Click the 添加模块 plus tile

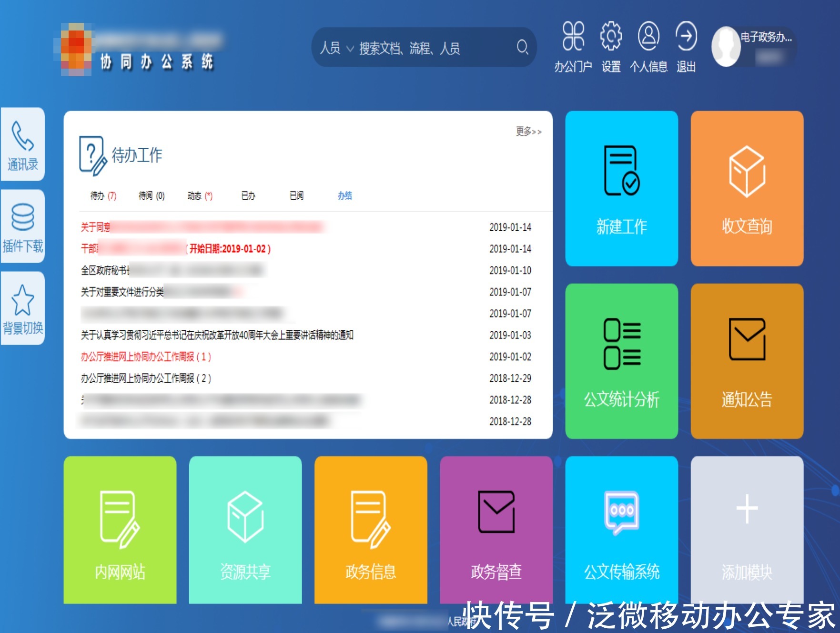coord(747,530)
